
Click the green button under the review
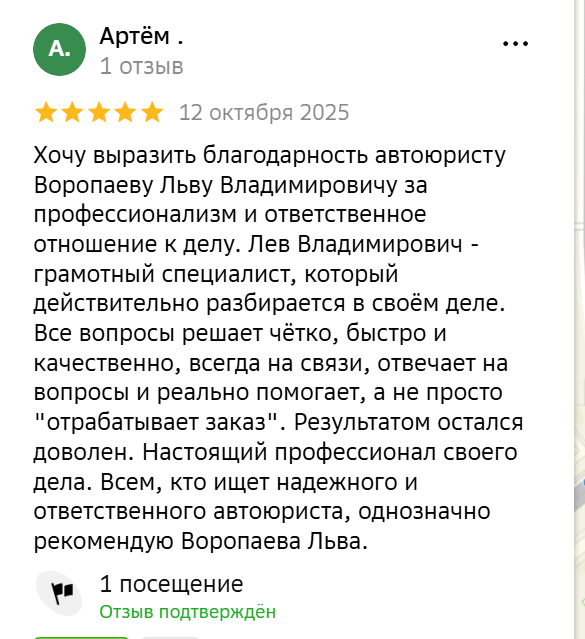click(81, 637)
